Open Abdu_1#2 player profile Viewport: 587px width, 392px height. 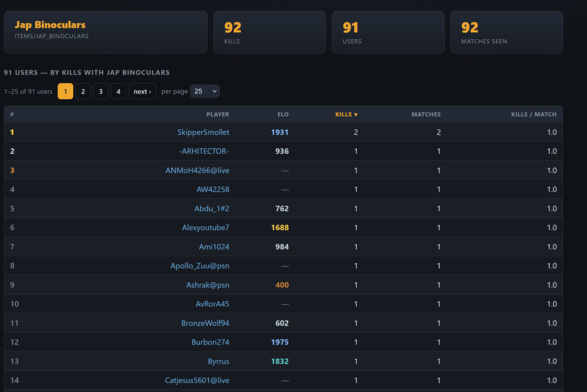click(212, 208)
